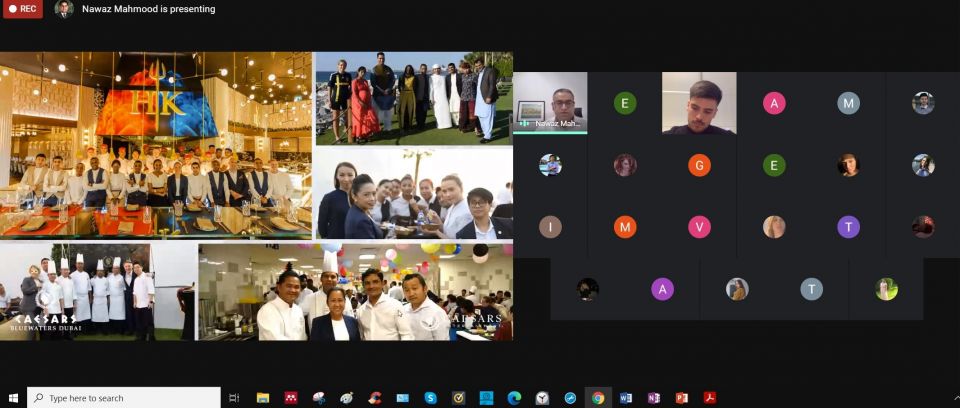Click the red REC recording indicator

click(22, 9)
